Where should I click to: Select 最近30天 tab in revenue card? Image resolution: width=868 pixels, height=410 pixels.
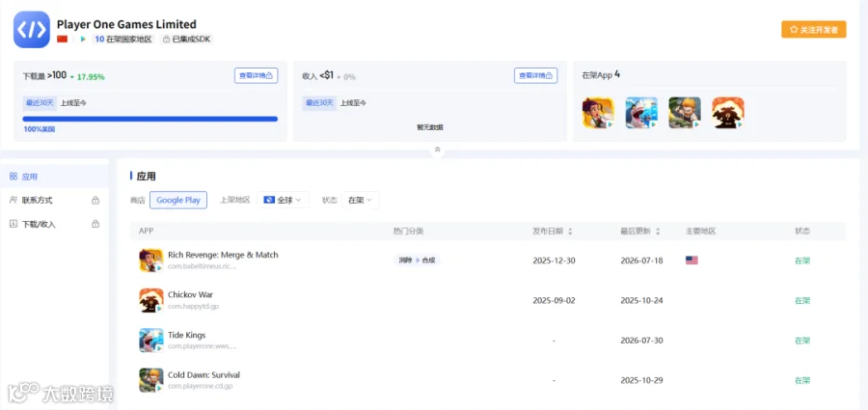click(319, 102)
